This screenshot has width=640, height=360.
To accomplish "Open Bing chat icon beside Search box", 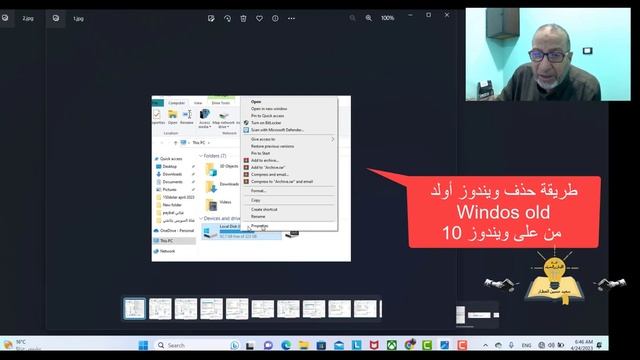I will (235, 345).
